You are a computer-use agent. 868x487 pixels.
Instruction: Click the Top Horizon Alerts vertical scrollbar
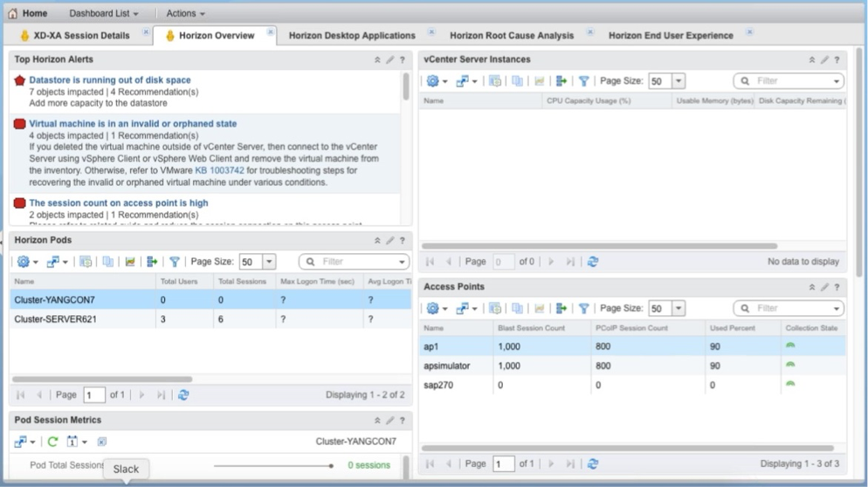click(406, 86)
